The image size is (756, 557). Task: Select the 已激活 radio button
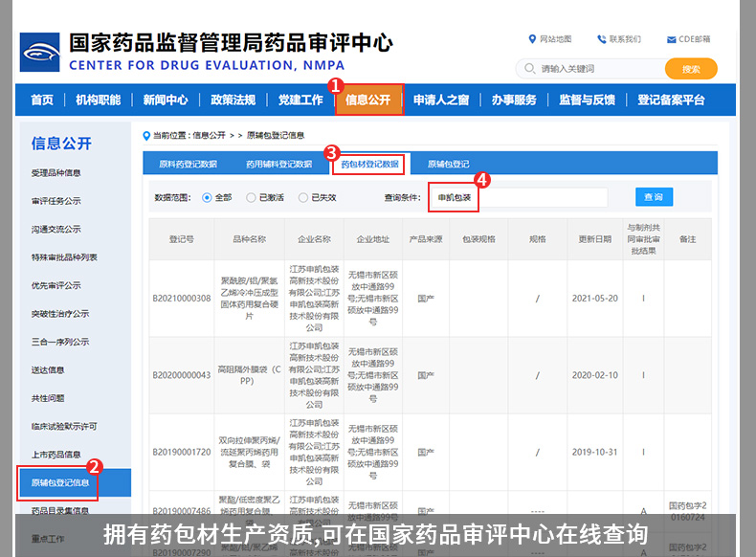(x=252, y=197)
